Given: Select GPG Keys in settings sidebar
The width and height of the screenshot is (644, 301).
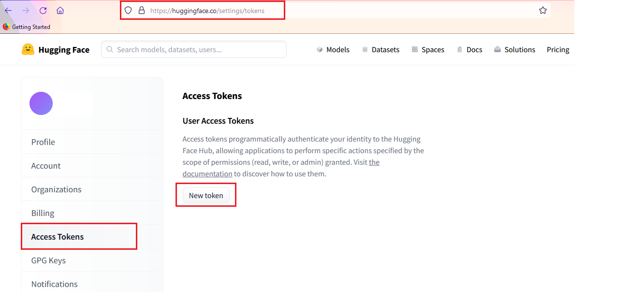Looking at the screenshot, I should 92,260.
